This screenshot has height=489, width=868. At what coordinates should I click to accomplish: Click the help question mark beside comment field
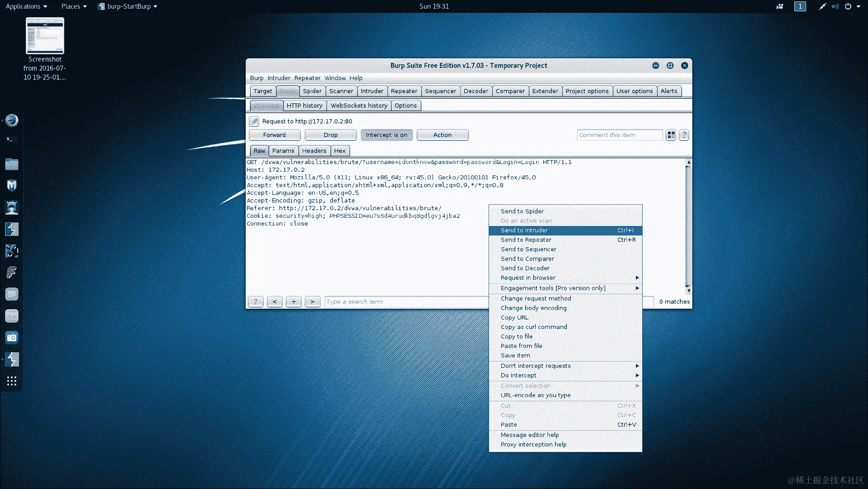pyautogui.click(x=684, y=135)
